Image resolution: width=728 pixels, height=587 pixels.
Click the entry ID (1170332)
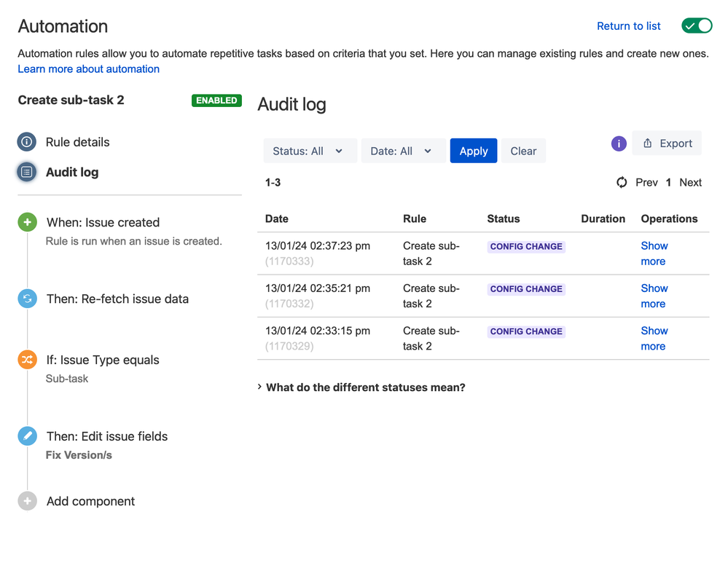tap(289, 304)
